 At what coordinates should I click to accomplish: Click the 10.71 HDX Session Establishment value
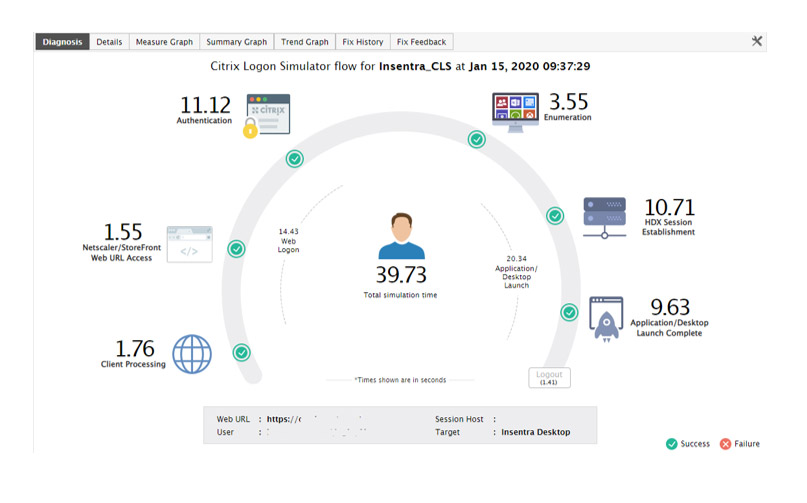click(x=670, y=207)
